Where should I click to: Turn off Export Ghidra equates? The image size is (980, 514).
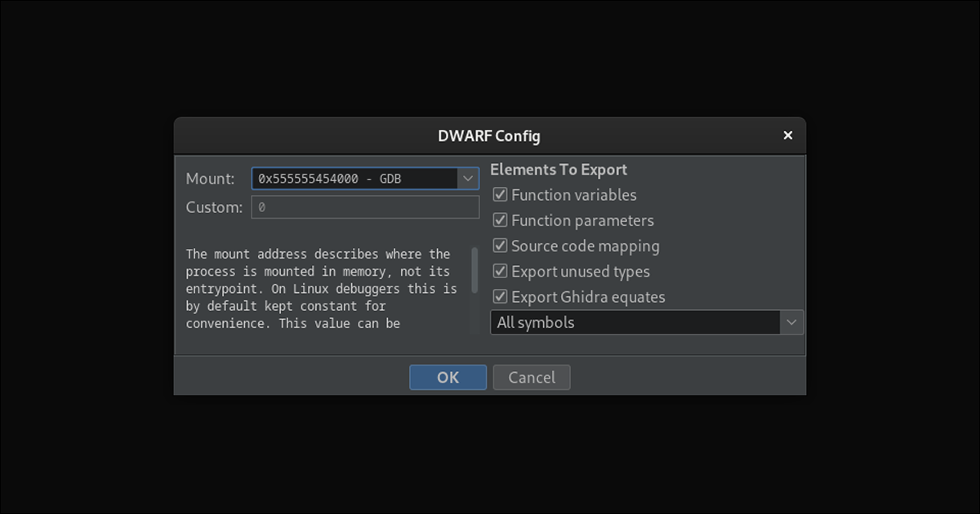[x=501, y=297]
